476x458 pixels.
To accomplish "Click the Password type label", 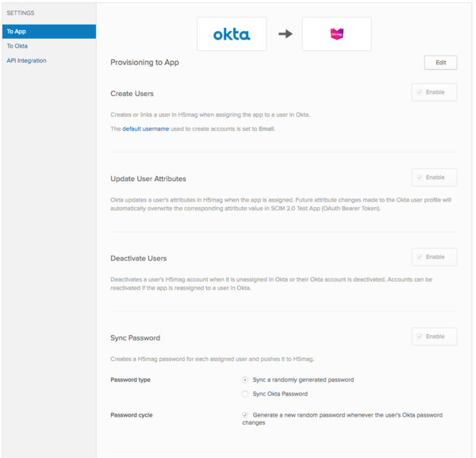I will coord(130,380).
